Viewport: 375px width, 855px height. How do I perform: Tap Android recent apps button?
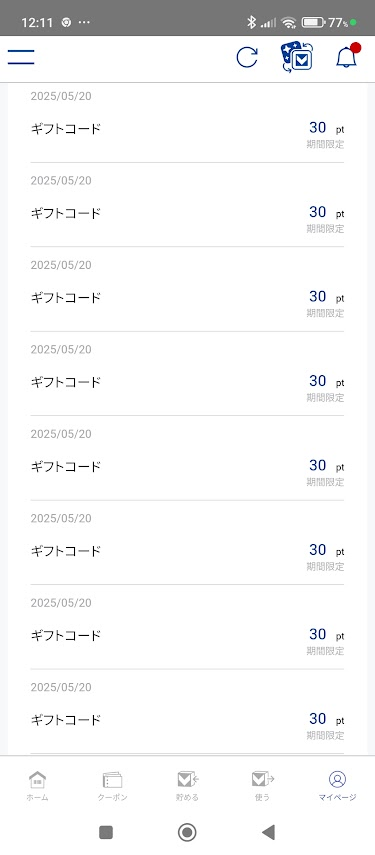pos(106,832)
